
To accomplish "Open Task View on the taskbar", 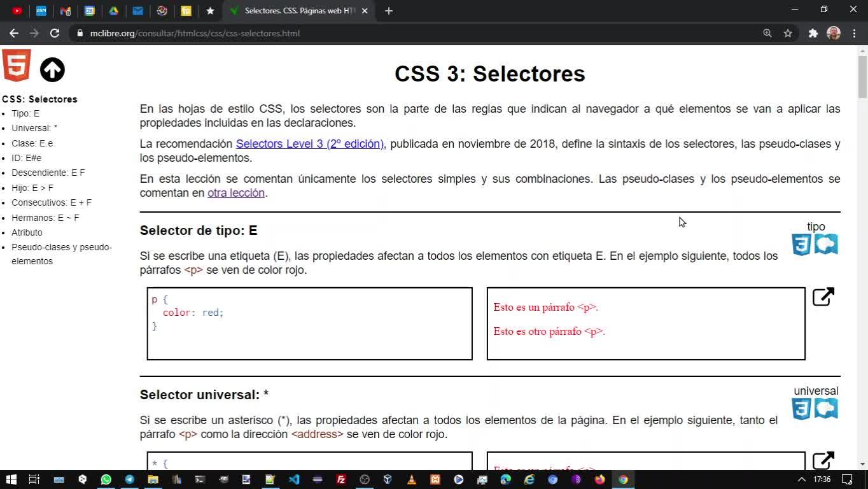I will [x=34, y=479].
